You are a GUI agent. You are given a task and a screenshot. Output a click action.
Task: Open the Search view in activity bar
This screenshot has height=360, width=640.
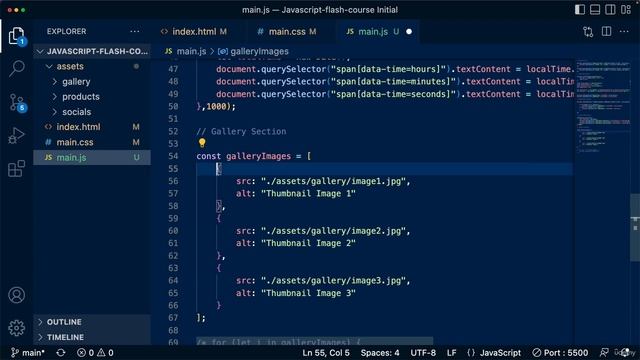pos(16,68)
